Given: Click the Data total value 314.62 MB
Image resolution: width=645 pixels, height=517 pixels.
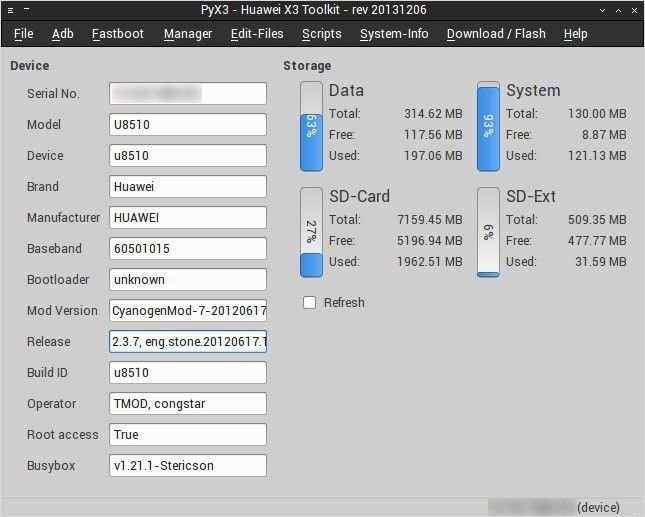Looking at the screenshot, I should (x=433, y=114).
